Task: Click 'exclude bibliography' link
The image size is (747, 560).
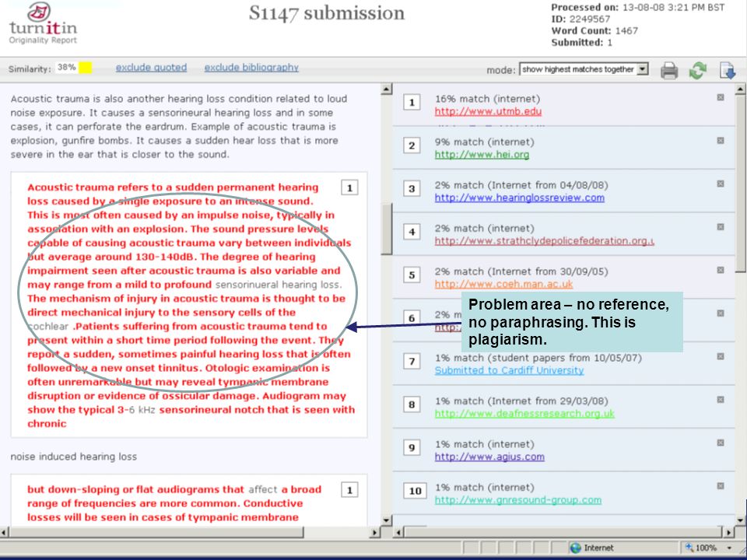Action: [251, 68]
